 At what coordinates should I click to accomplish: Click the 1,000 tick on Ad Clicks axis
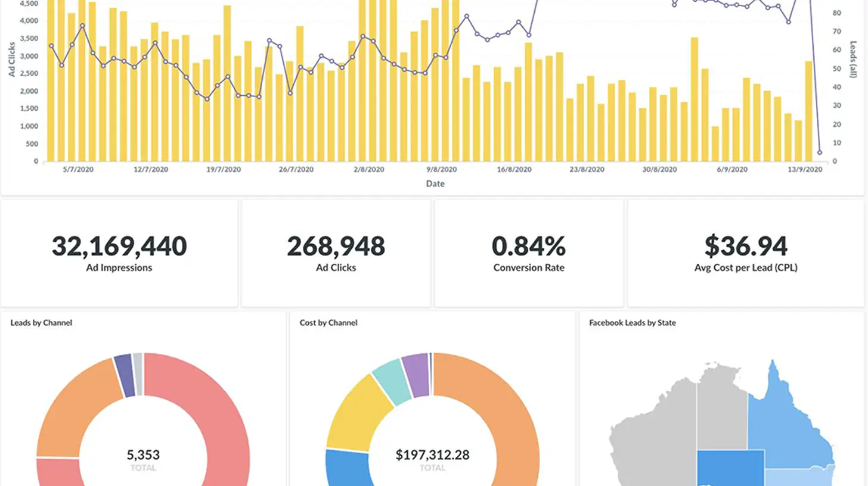(x=30, y=126)
